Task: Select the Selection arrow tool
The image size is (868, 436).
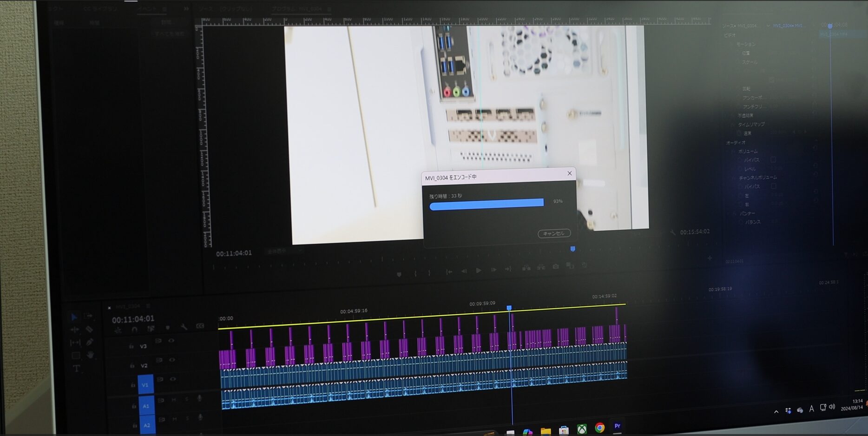Action: pyautogui.click(x=74, y=317)
